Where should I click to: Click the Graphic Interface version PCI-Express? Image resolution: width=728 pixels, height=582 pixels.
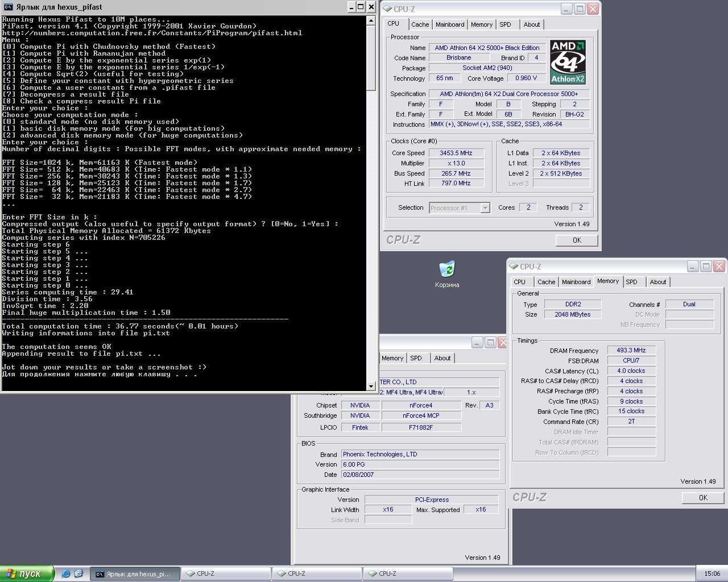(x=432, y=500)
